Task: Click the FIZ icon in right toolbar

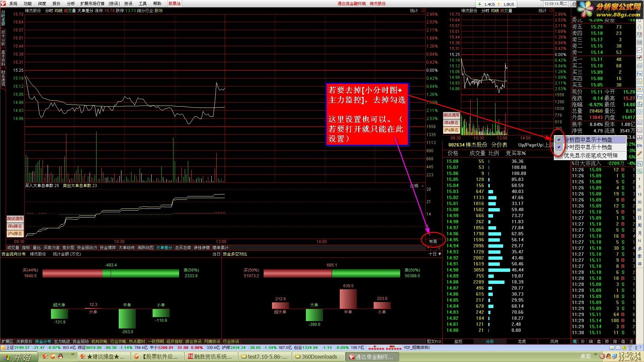Action: point(640,97)
